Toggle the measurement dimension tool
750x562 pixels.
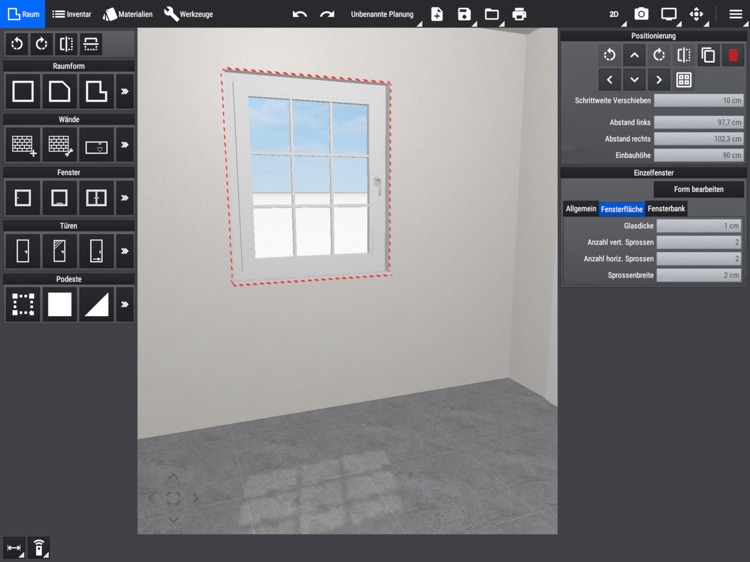(x=14, y=548)
